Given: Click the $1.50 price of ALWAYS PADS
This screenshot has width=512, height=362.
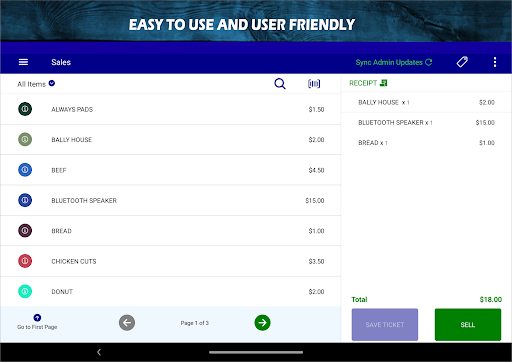Looking at the screenshot, I should pyautogui.click(x=316, y=109).
